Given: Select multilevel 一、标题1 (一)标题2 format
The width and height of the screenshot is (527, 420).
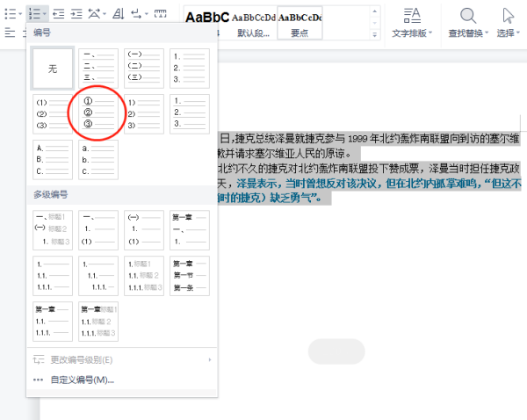Looking at the screenshot, I should click(x=53, y=230).
